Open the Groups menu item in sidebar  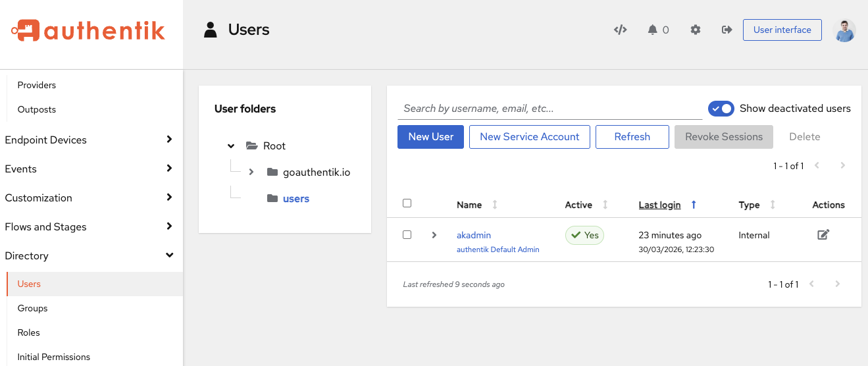pos(33,308)
